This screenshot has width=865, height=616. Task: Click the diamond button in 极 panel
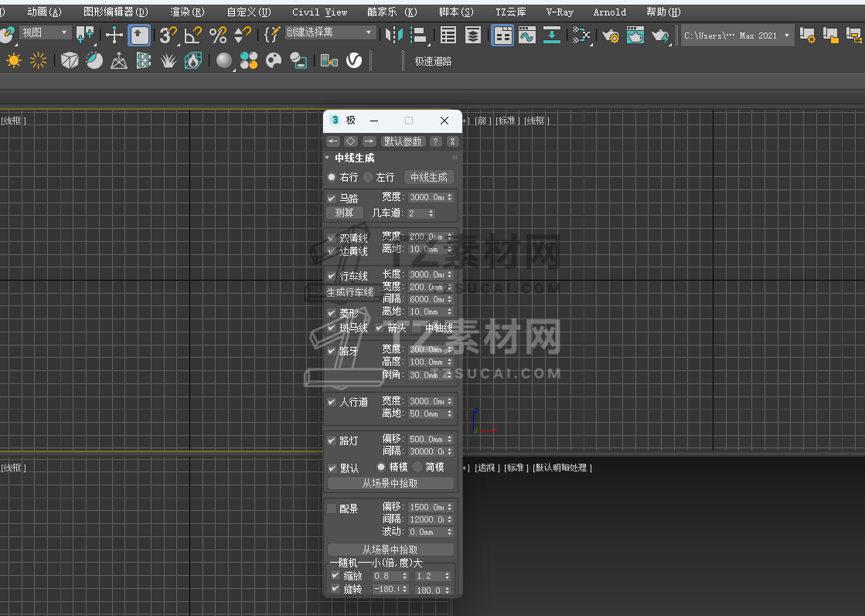click(x=350, y=141)
